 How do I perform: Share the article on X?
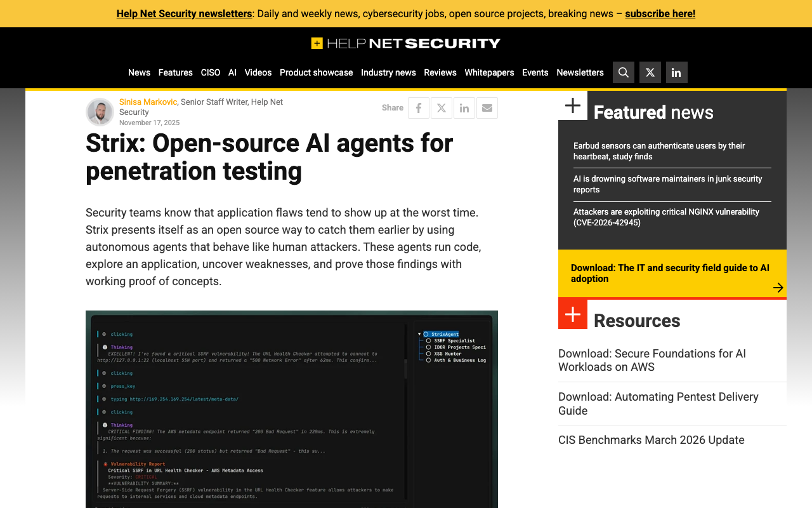click(x=442, y=108)
